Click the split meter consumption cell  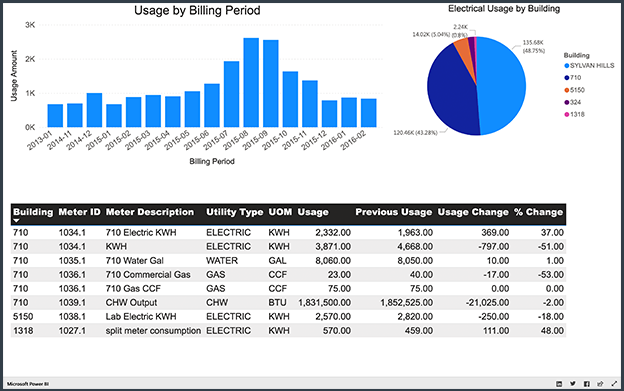(153, 331)
